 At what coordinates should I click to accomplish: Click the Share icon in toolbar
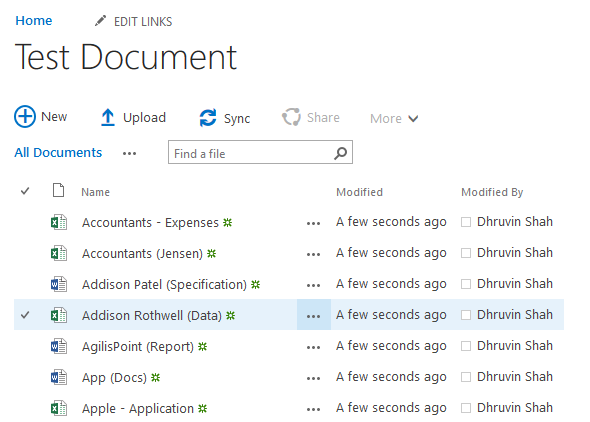click(x=291, y=117)
